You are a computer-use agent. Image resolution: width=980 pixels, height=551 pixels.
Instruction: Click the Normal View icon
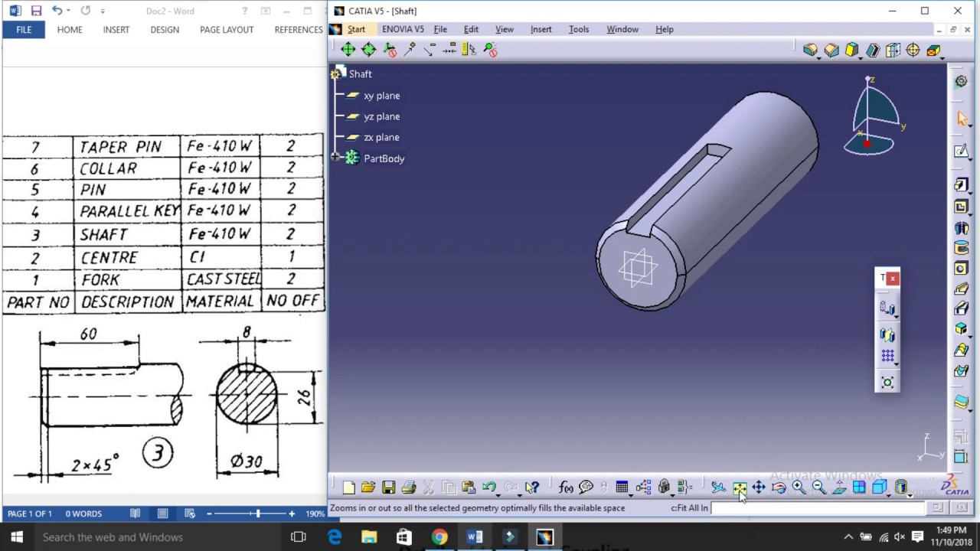[839, 487]
